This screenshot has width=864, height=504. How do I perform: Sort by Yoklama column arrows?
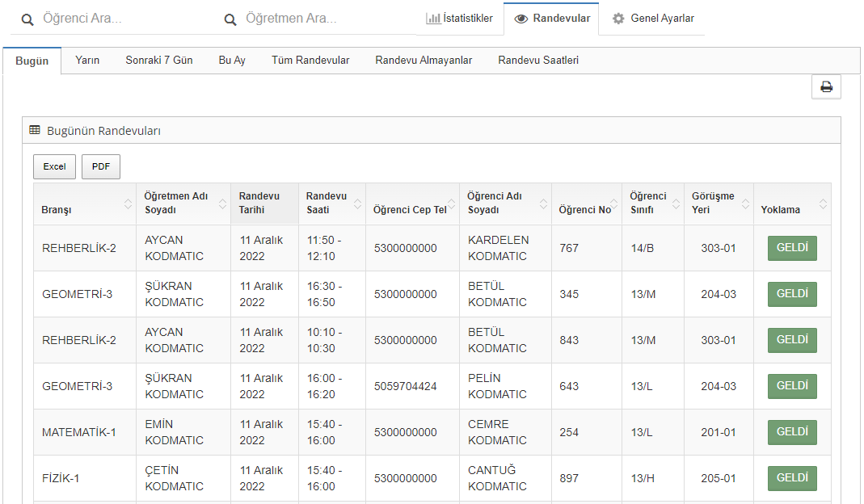click(x=823, y=204)
